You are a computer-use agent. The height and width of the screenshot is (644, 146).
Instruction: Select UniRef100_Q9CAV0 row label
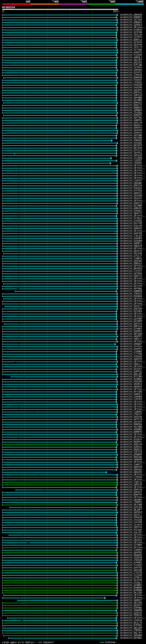point(131,90)
